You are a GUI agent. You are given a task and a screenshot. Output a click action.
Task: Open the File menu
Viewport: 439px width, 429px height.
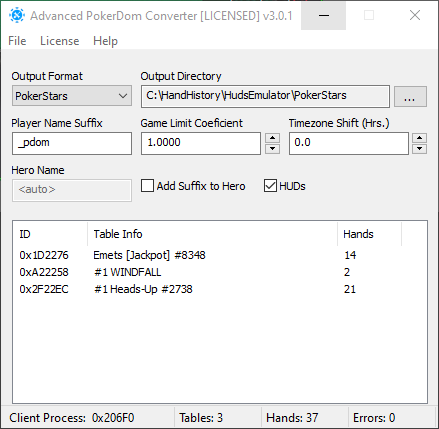(17, 41)
